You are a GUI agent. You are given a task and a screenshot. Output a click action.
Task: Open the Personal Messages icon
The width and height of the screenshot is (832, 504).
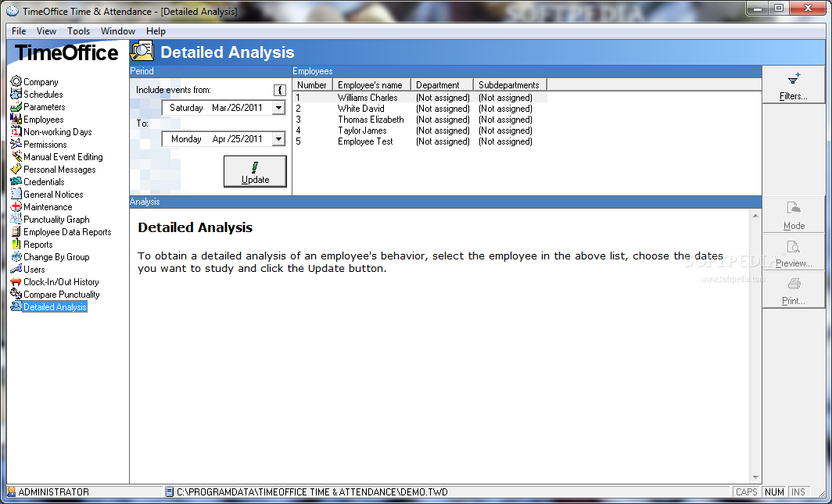(16, 169)
